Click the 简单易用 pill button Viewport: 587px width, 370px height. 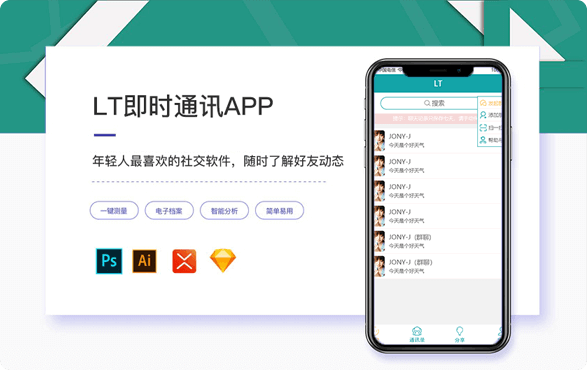[x=279, y=210]
